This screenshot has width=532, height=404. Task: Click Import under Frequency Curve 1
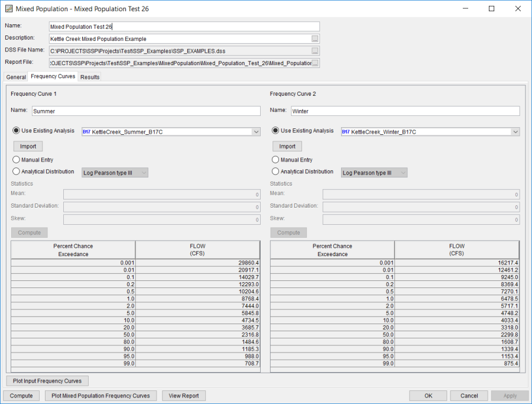28,146
